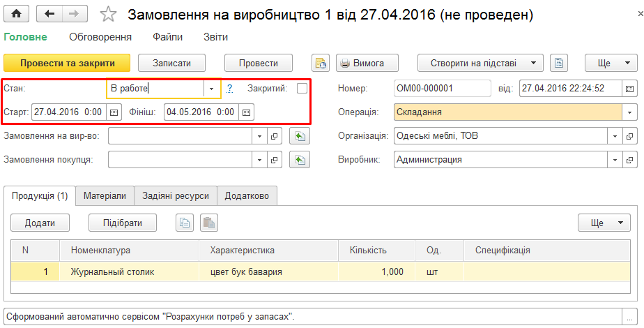
Task: Select the unit cell шт
Action: pos(440,271)
